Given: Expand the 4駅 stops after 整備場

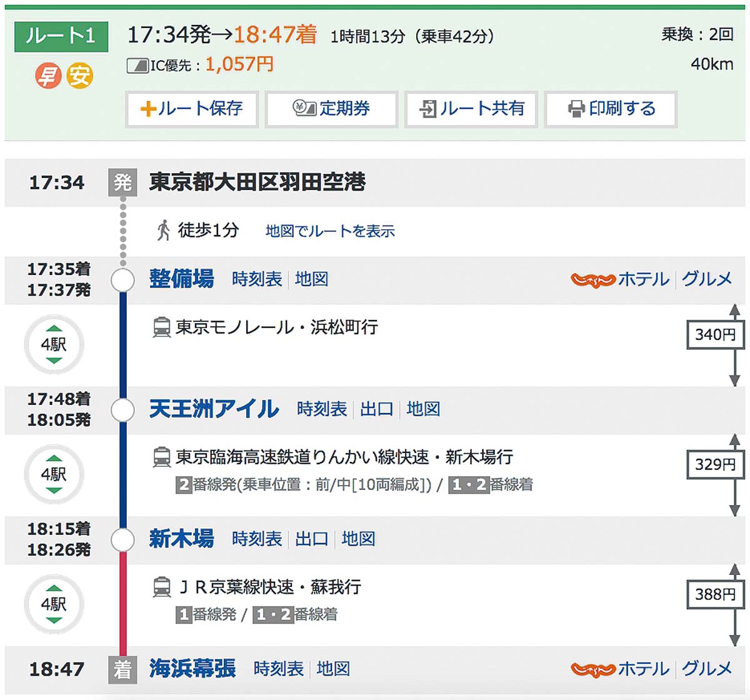Looking at the screenshot, I should pyautogui.click(x=54, y=344).
